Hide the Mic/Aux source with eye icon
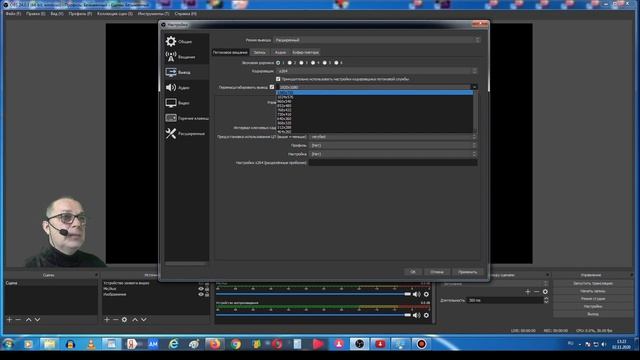Viewport: 640px width, 360px height. [201, 289]
